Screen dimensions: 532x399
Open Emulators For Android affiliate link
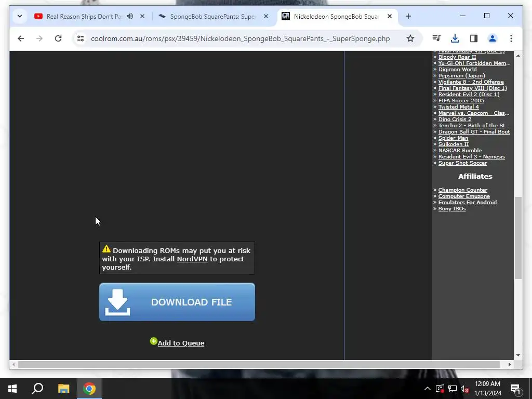[x=467, y=203]
